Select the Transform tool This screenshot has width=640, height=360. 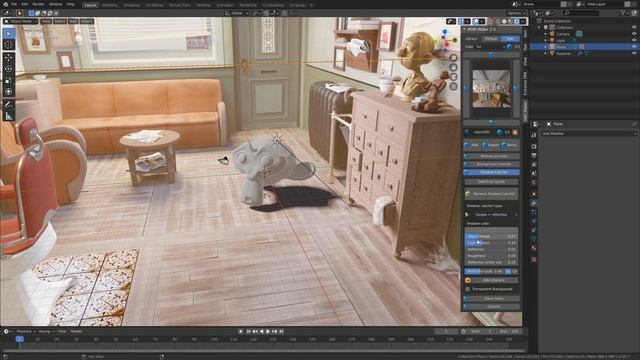pyautogui.click(x=9, y=92)
